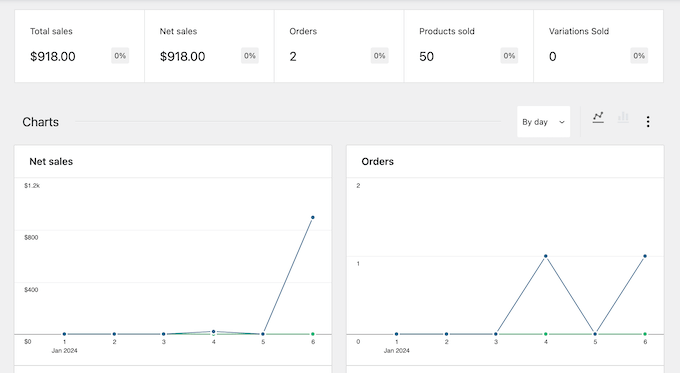Click Jan 4 blue point on Net sales chart
The image size is (680, 373).
click(213, 331)
